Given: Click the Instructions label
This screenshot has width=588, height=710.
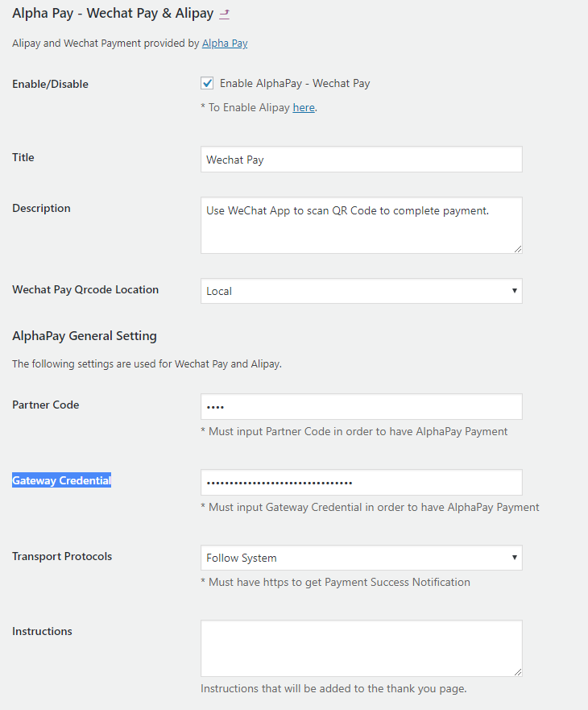Looking at the screenshot, I should click(x=42, y=631).
